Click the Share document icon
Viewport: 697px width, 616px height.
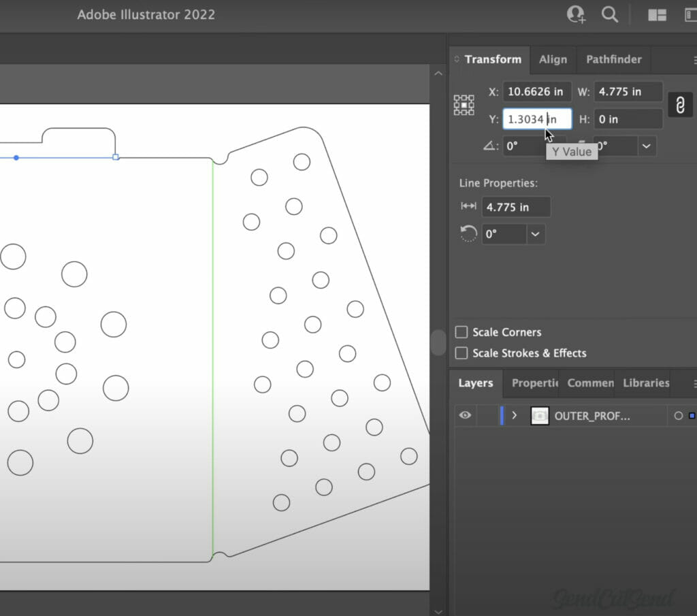(576, 15)
